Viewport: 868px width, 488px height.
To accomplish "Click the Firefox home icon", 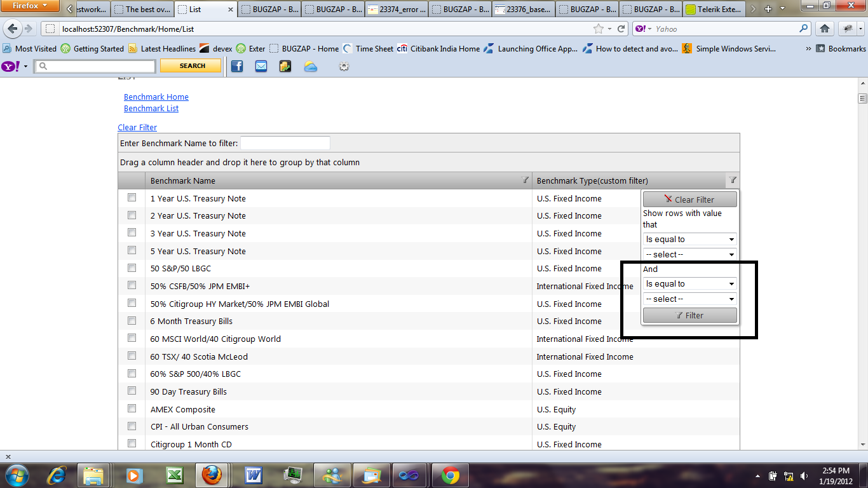I will [x=825, y=29].
